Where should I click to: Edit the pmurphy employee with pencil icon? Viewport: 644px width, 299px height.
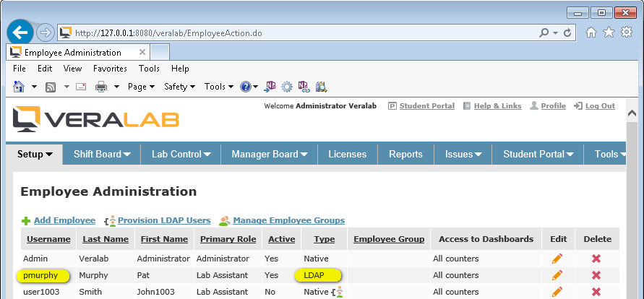pyautogui.click(x=557, y=275)
